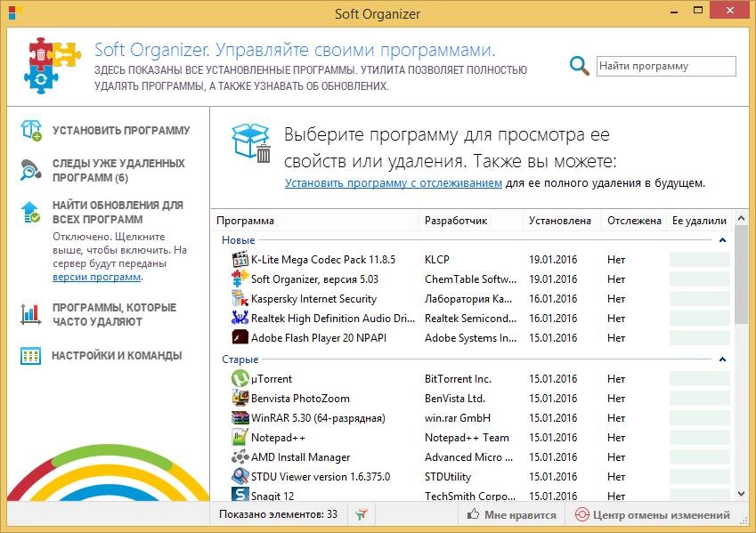Click the Мне нравится button

coord(511,514)
